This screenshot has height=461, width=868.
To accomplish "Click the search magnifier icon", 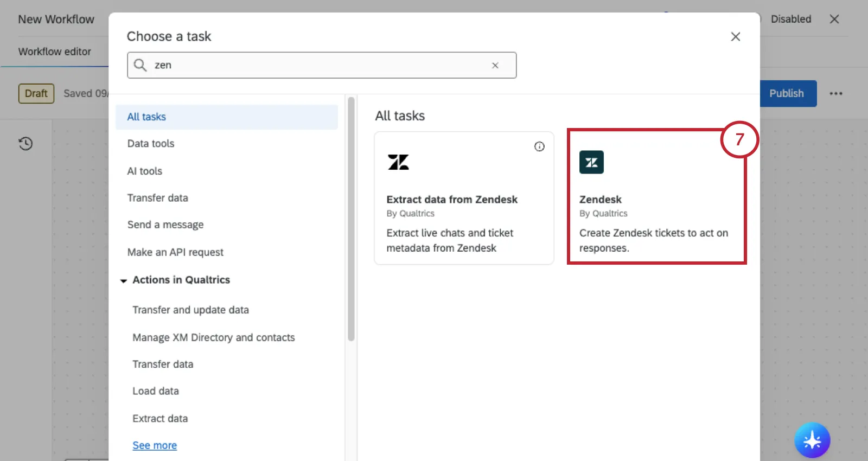I will tap(141, 65).
